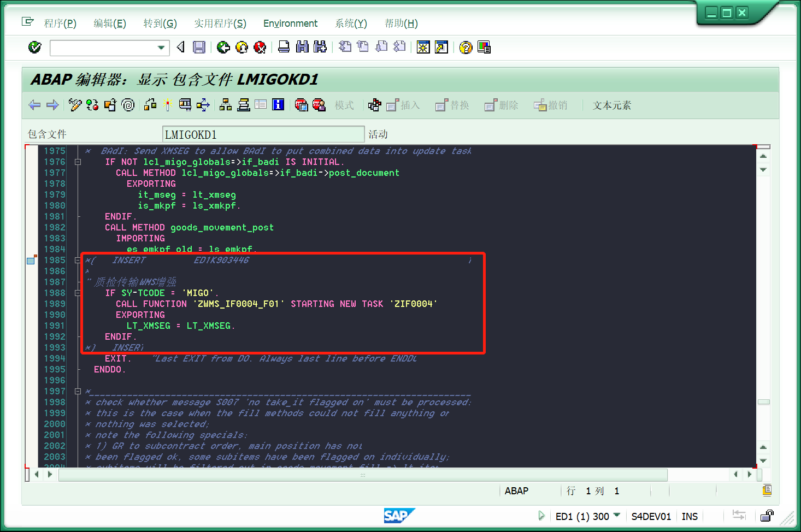The width and height of the screenshot is (801, 532).
Task: Click the Generate Shortcut icon
Action: pos(441,48)
